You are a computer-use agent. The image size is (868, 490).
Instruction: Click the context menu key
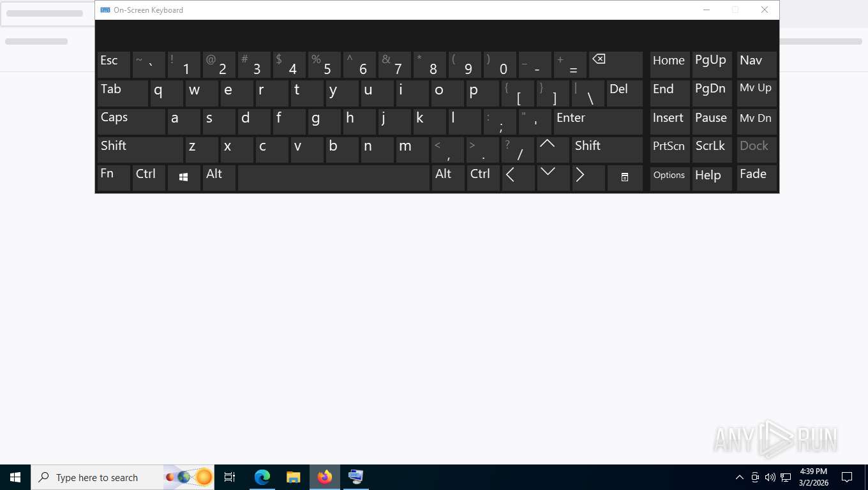tap(625, 177)
